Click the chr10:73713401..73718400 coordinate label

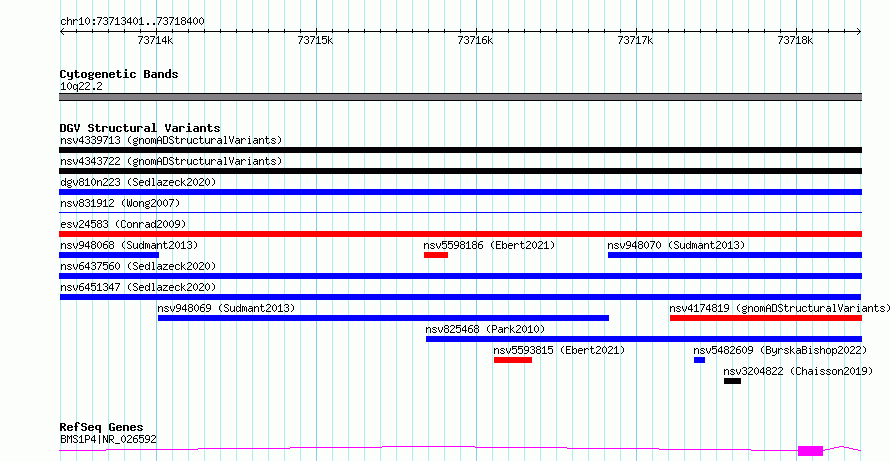tap(132, 22)
